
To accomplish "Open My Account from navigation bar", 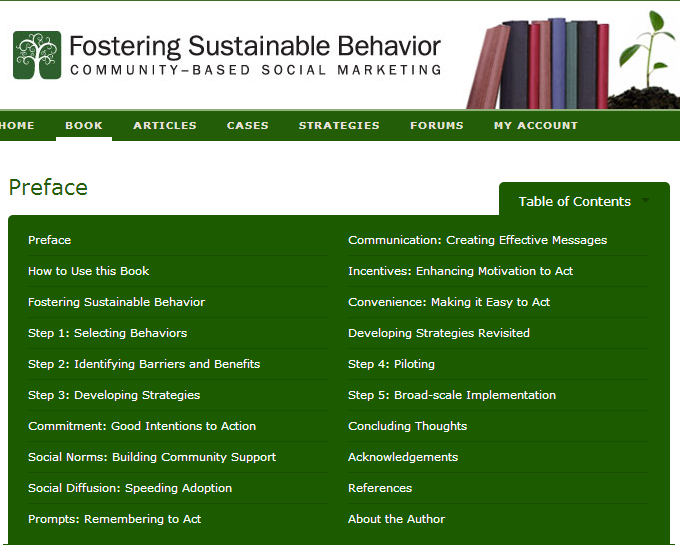I will pyautogui.click(x=535, y=126).
